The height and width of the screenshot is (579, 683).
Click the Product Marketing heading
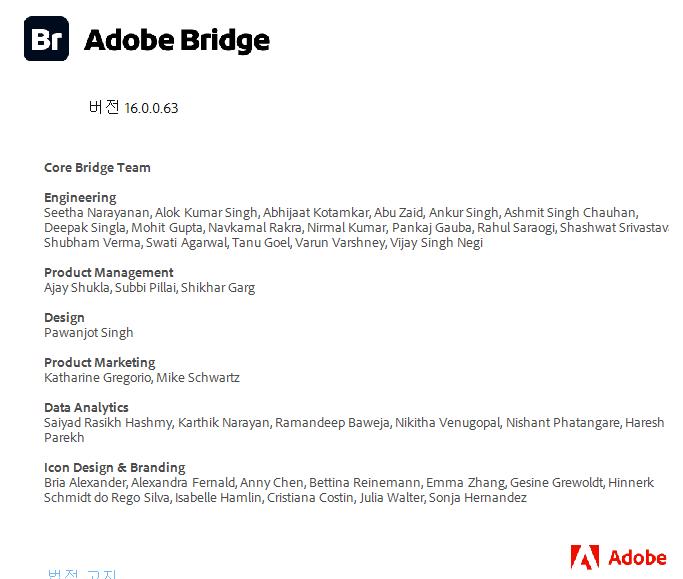pos(99,362)
